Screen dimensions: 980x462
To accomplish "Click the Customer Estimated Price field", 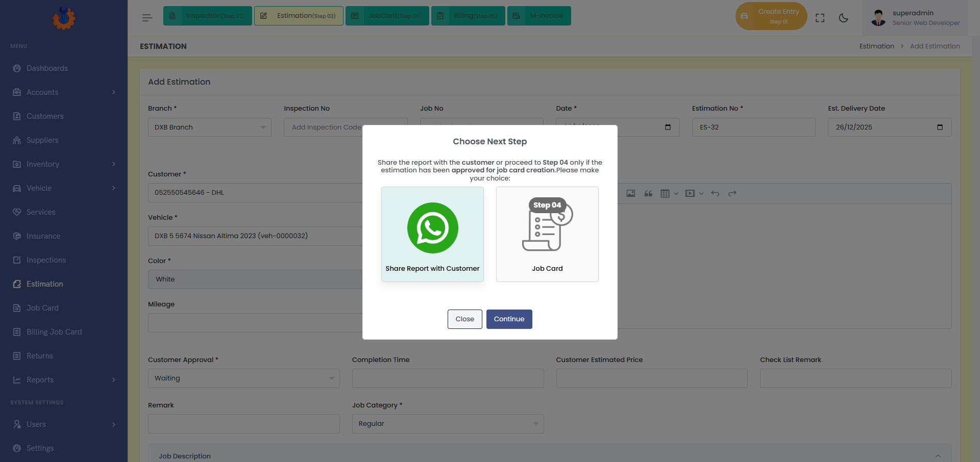I will (652, 378).
